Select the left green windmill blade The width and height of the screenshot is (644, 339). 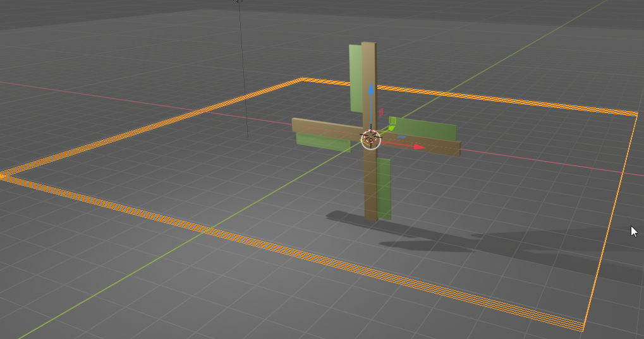323,142
